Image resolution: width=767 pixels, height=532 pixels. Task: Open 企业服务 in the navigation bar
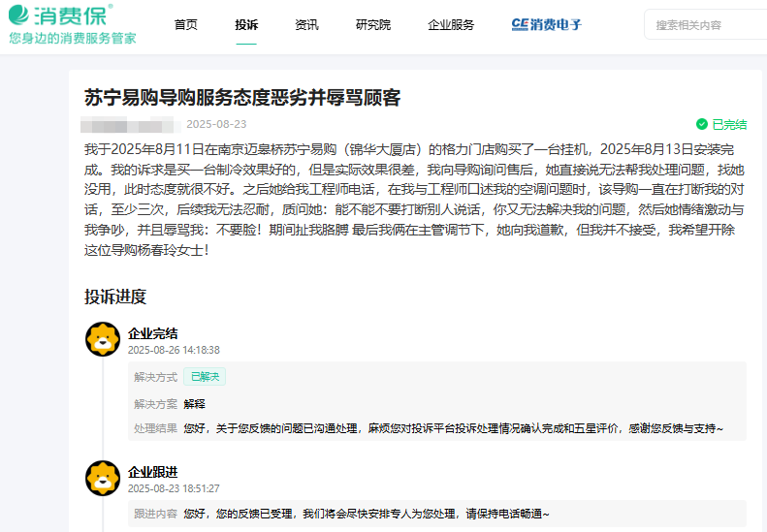(451, 24)
